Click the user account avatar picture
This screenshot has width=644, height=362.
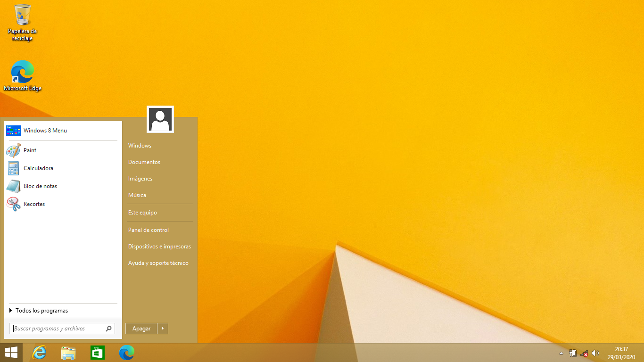[160, 119]
